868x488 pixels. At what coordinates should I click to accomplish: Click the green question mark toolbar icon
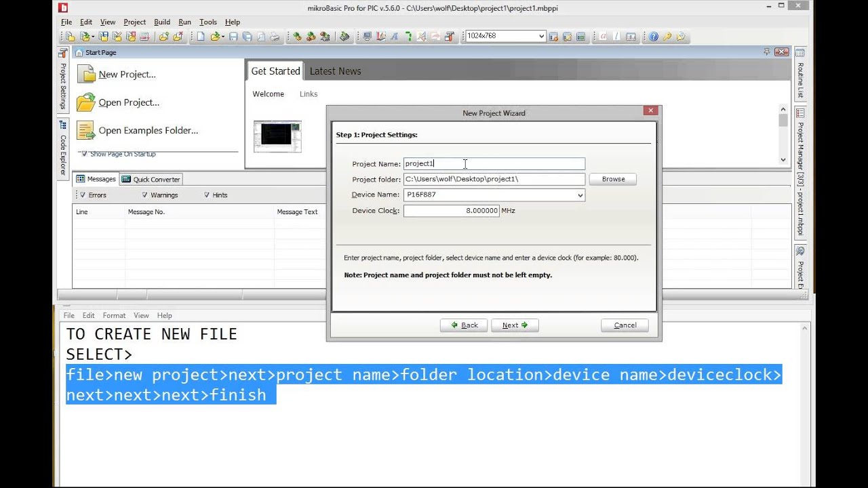[x=409, y=37]
